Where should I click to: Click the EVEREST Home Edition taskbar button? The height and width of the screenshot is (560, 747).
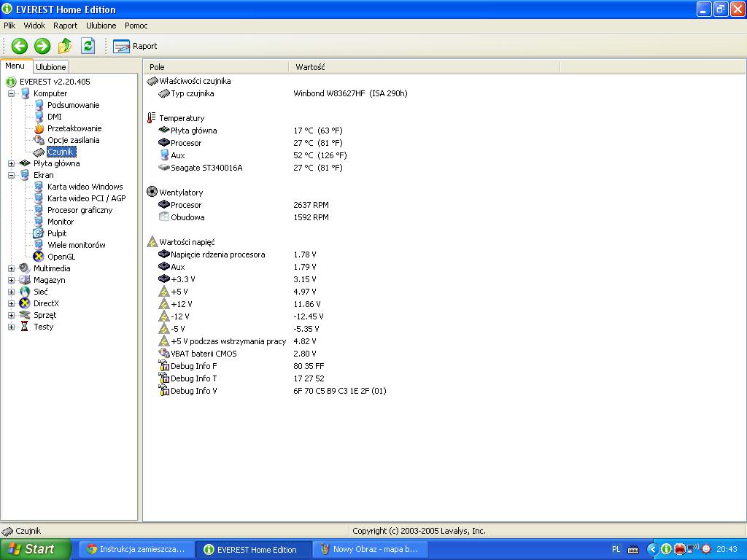click(254, 550)
